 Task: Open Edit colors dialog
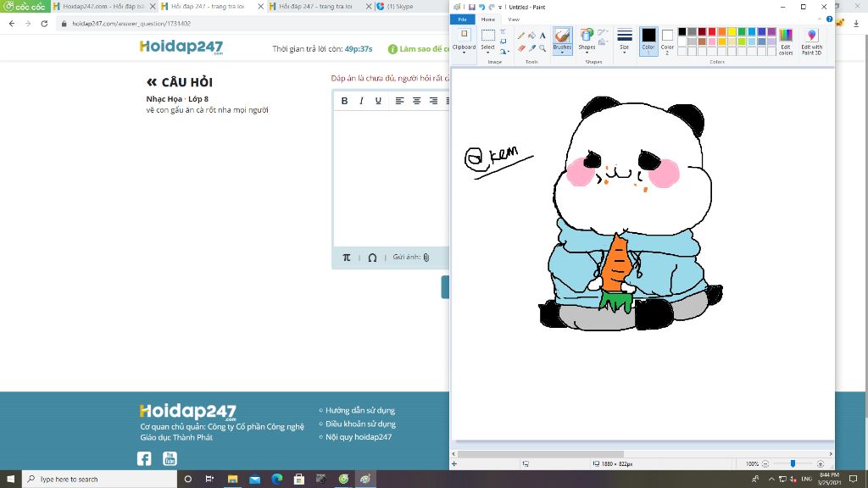pyautogui.click(x=786, y=42)
